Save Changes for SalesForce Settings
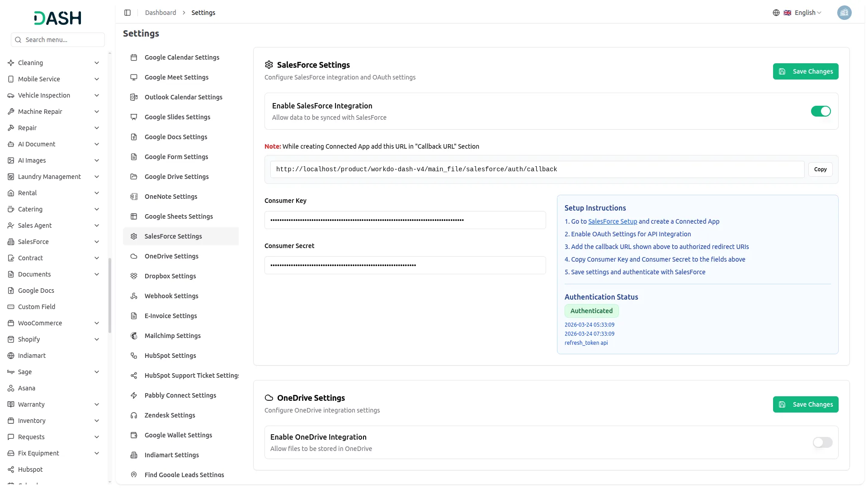 (x=806, y=71)
